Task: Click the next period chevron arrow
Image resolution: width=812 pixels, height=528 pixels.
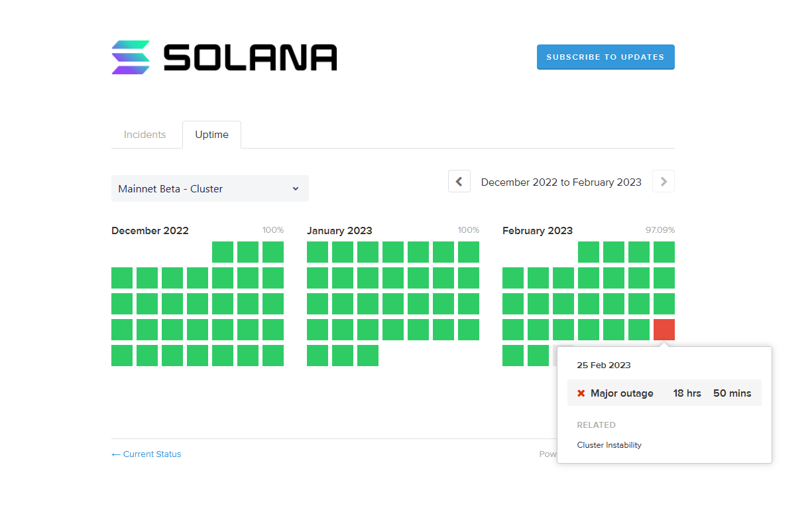Action: pos(664,181)
